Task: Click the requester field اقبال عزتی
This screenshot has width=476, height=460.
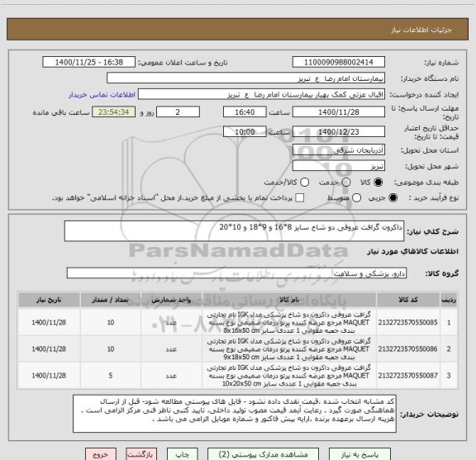Action: (261, 94)
